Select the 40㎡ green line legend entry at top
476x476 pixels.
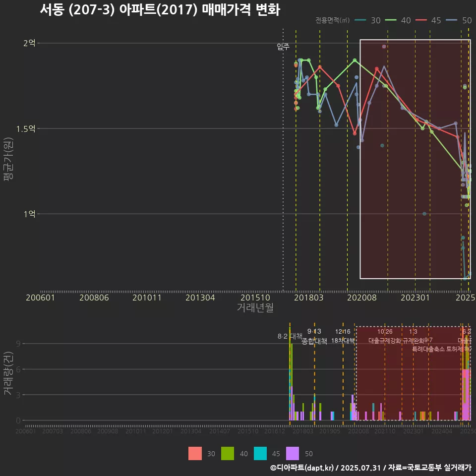398,20
